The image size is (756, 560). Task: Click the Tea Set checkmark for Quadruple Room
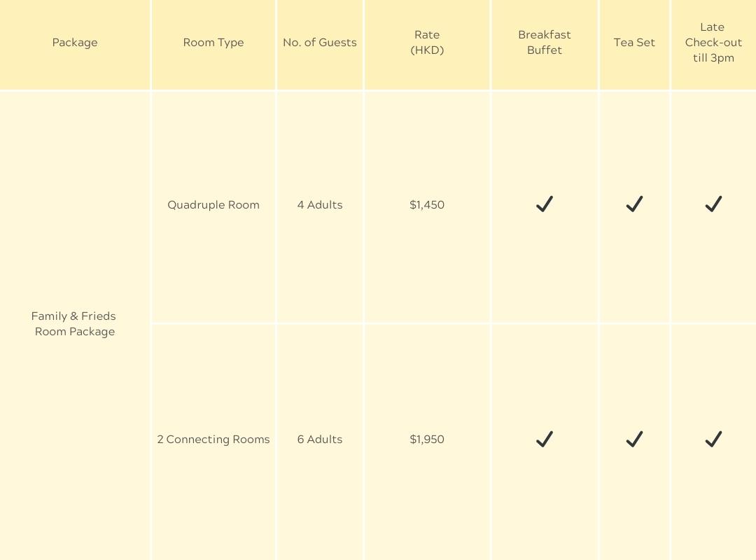click(x=634, y=204)
